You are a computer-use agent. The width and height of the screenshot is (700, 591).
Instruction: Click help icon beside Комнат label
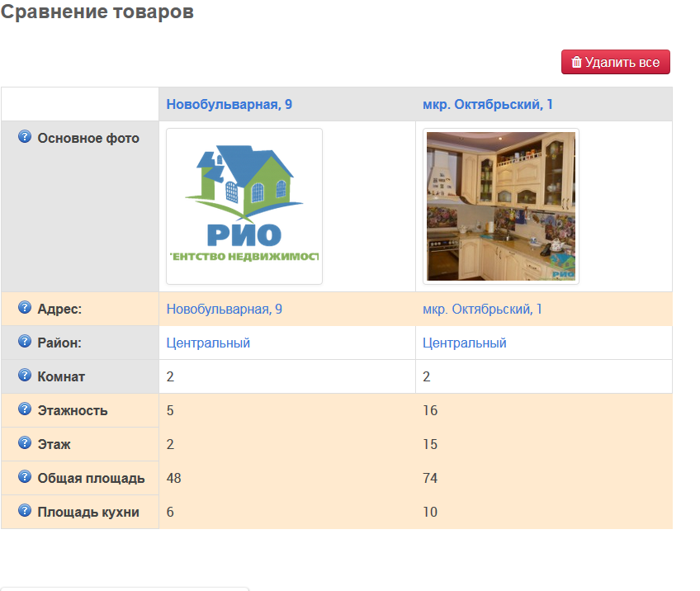pyautogui.click(x=25, y=376)
